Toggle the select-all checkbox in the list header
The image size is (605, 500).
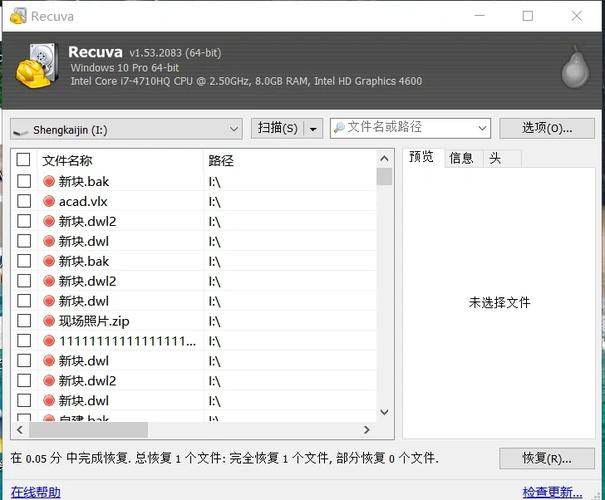(23, 159)
